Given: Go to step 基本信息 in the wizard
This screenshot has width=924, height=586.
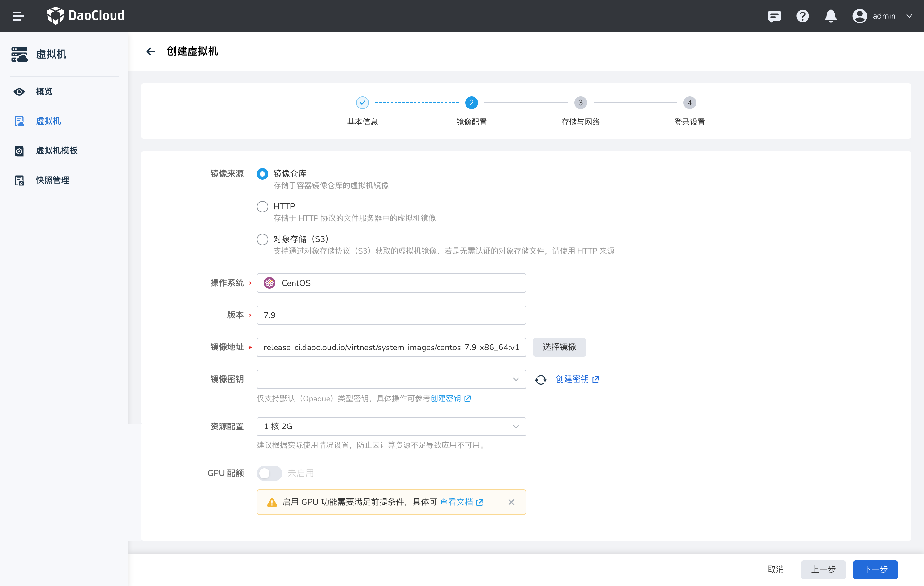Looking at the screenshot, I should [x=362, y=102].
